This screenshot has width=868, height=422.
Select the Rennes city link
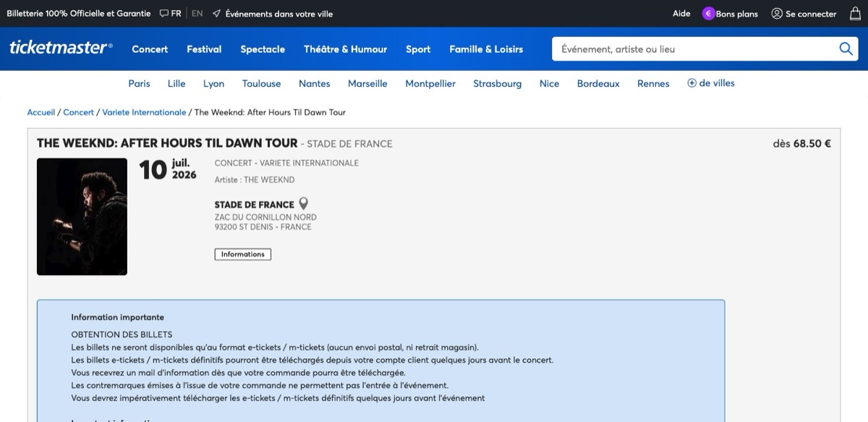point(653,83)
